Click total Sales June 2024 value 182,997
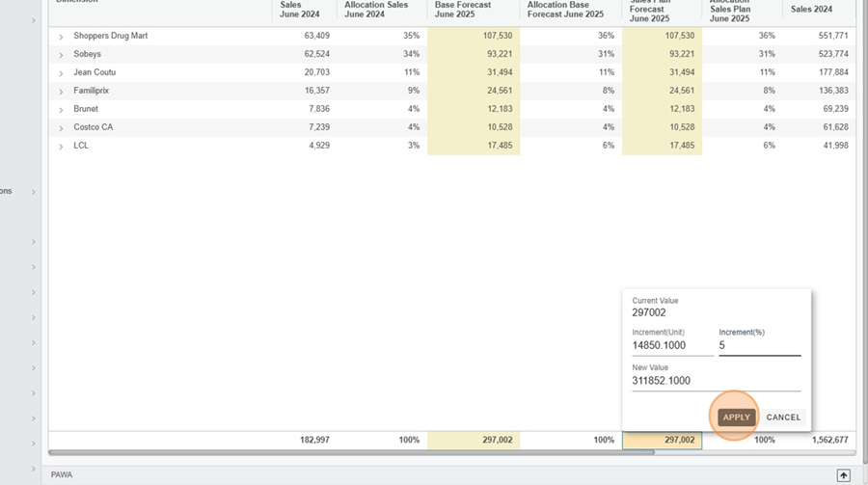 coord(314,440)
